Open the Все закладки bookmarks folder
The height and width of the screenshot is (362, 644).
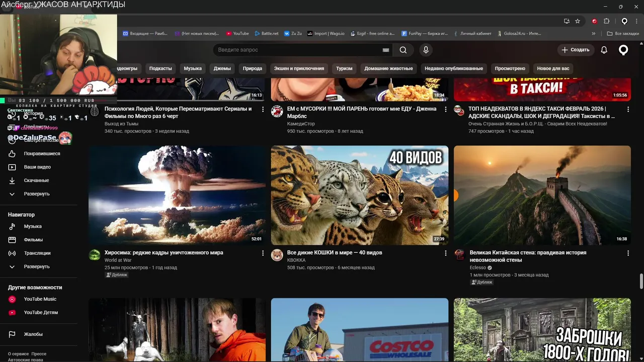pos(623,34)
